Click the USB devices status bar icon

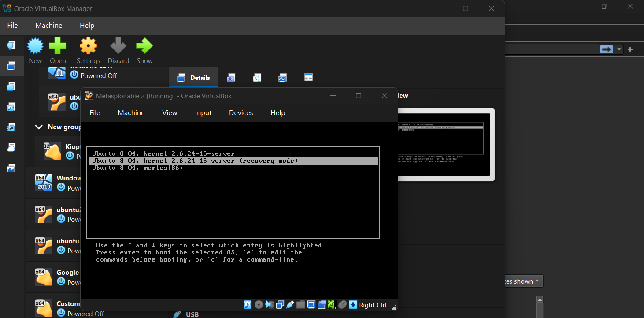290,305
